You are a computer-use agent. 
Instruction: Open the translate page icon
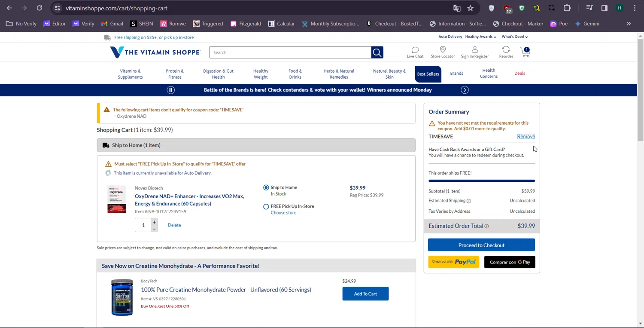(457, 8)
